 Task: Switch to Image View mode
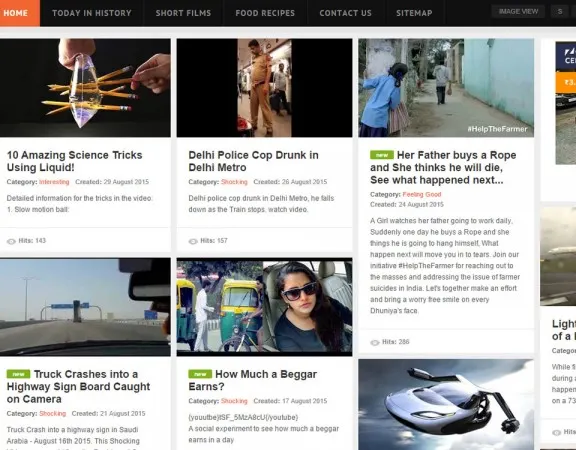click(x=518, y=12)
